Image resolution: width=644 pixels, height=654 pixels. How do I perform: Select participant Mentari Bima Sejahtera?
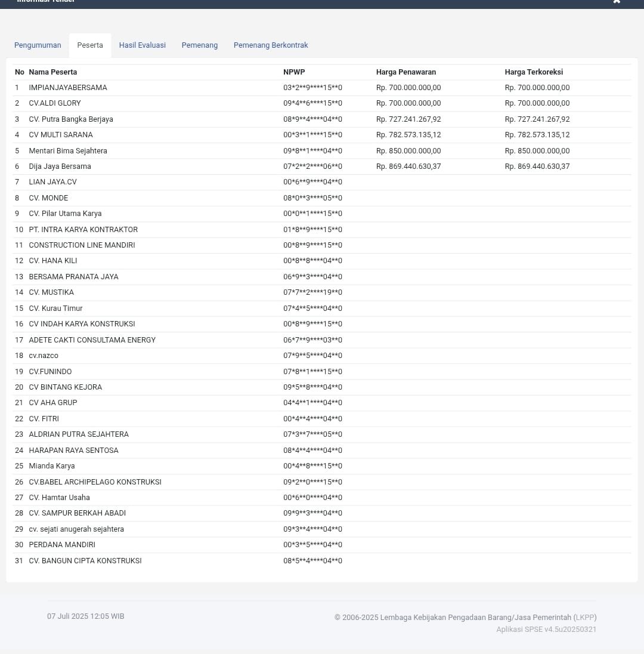point(68,150)
